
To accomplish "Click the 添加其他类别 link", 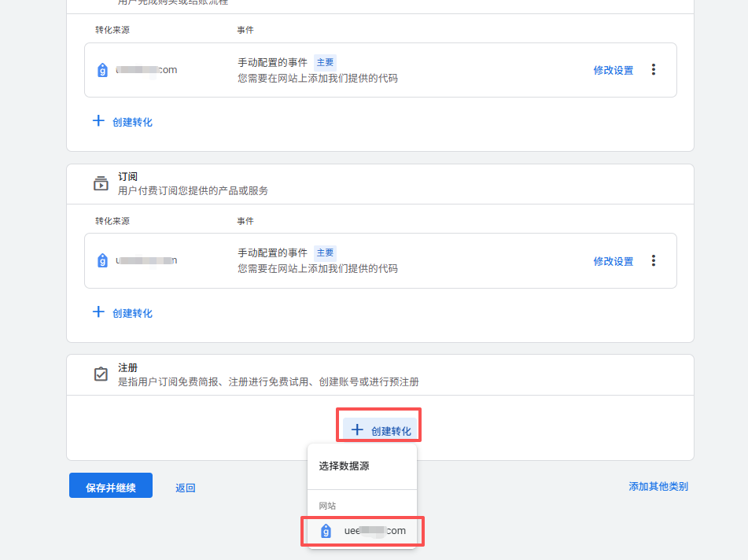I will click(x=658, y=486).
